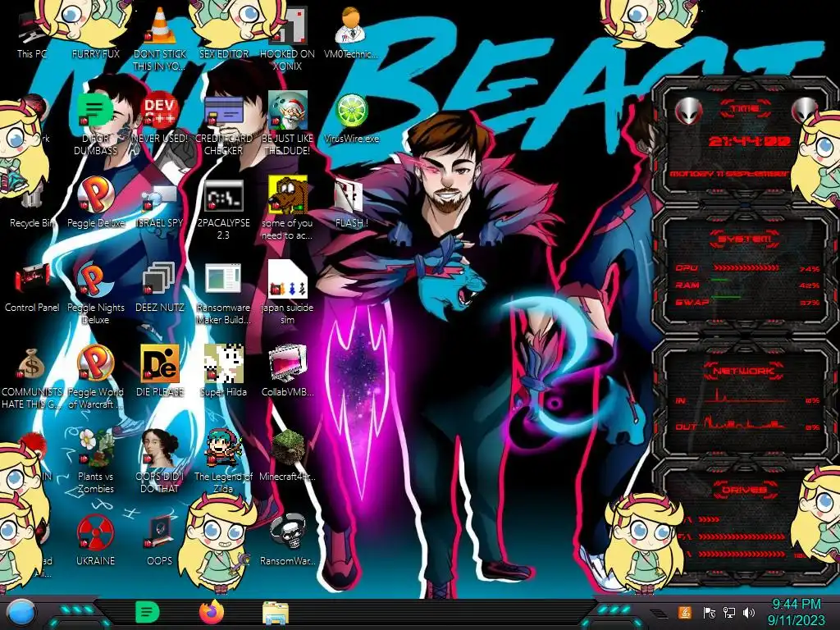Click the Start orb button
The height and width of the screenshot is (630, 840).
click(21, 613)
